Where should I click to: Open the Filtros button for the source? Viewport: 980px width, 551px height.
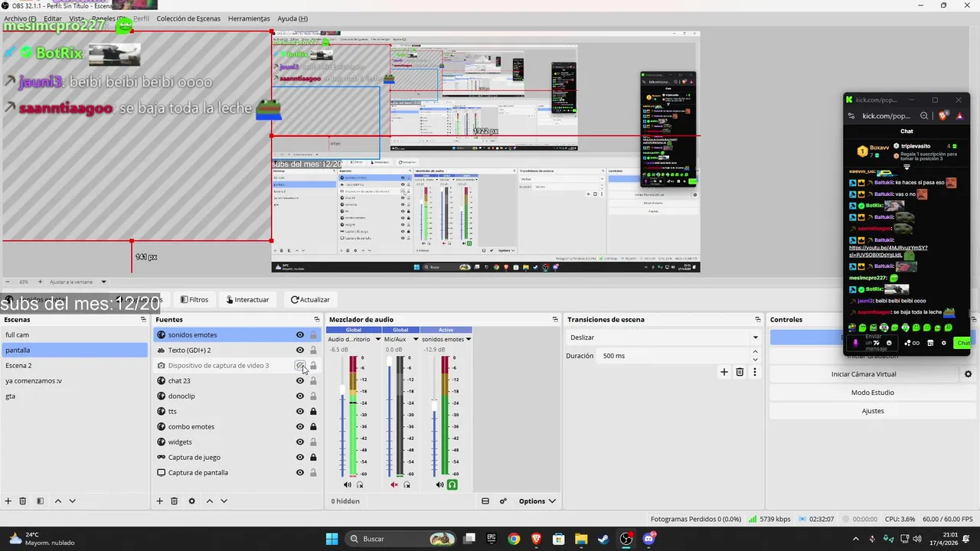194,299
